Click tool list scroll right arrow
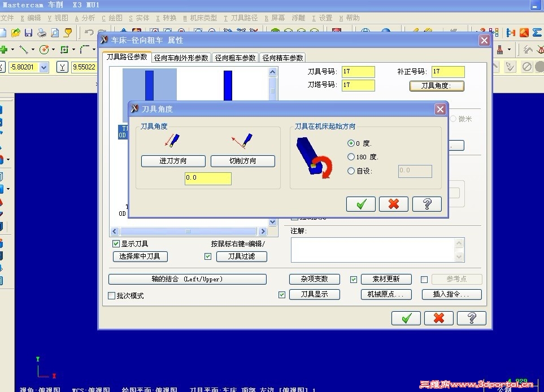Viewport: 544px width, 392px height. coord(263,231)
